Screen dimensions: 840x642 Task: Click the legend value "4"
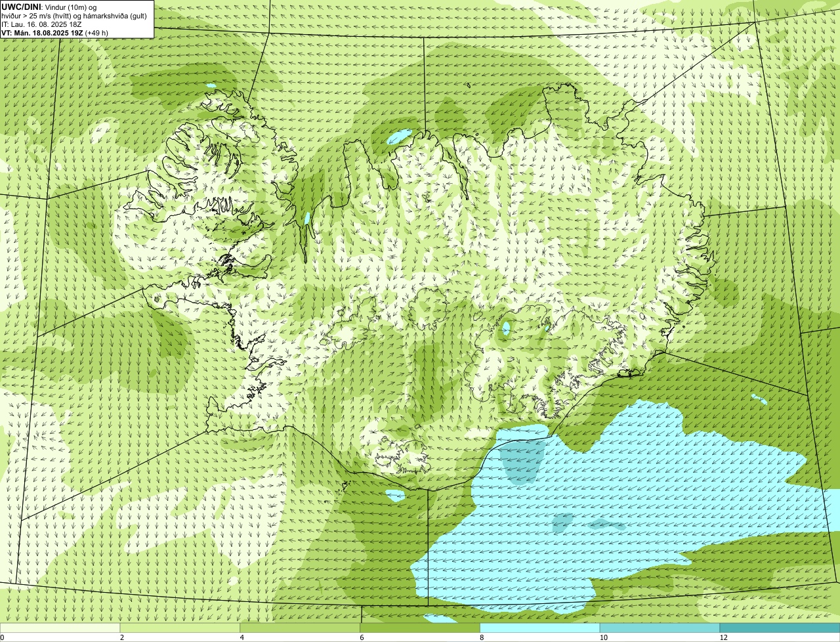pos(242,637)
